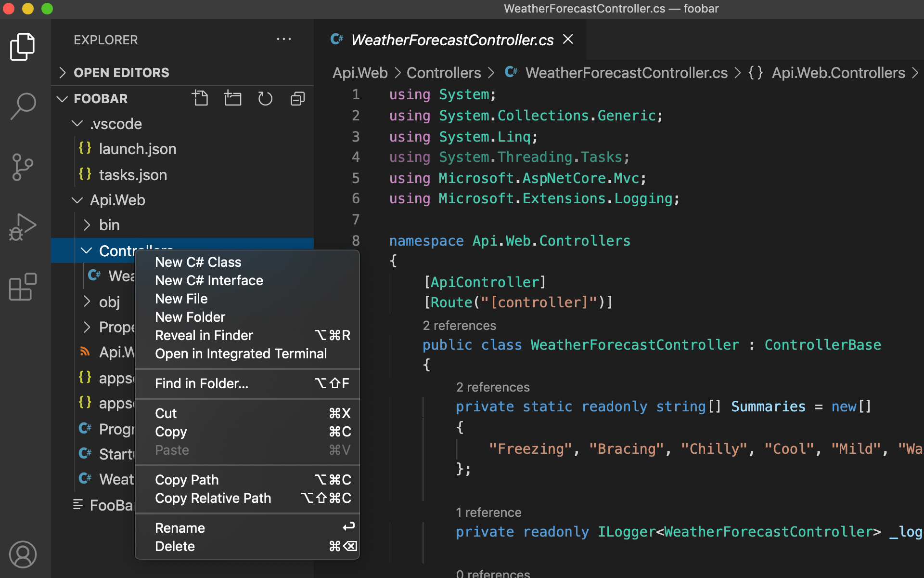Open the Explorer's More Actions ellipsis menu
The image size is (924, 578).
[284, 39]
